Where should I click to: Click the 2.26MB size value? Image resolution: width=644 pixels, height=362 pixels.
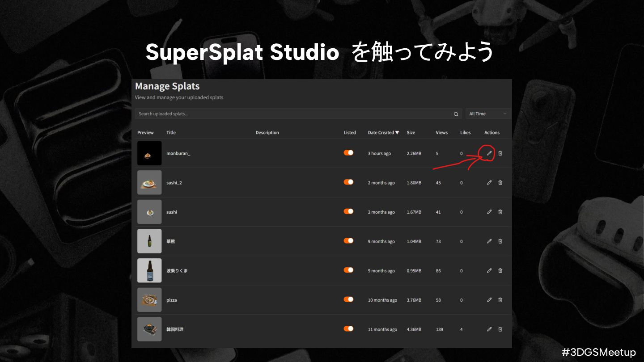click(x=414, y=154)
